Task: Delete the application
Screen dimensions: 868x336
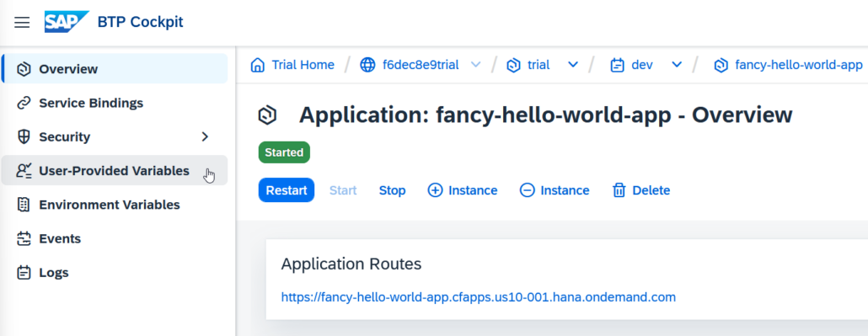Action: pyautogui.click(x=641, y=190)
